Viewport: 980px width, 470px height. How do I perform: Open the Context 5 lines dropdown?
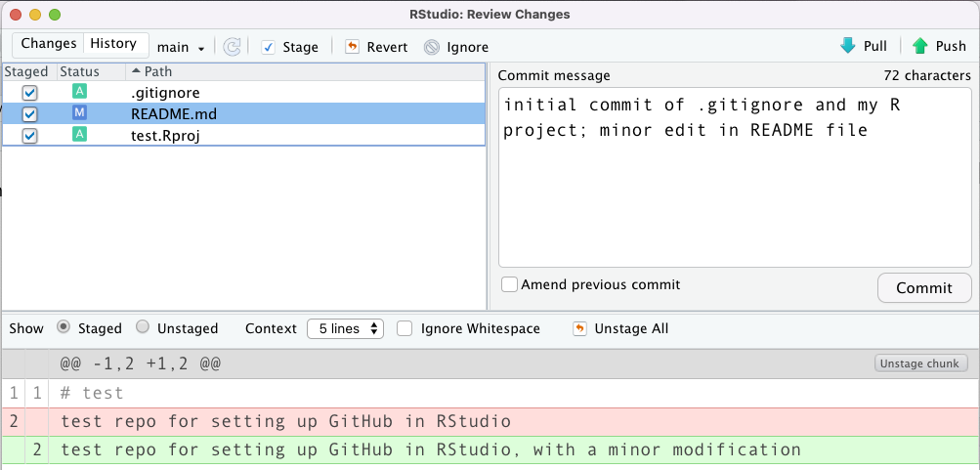point(345,328)
